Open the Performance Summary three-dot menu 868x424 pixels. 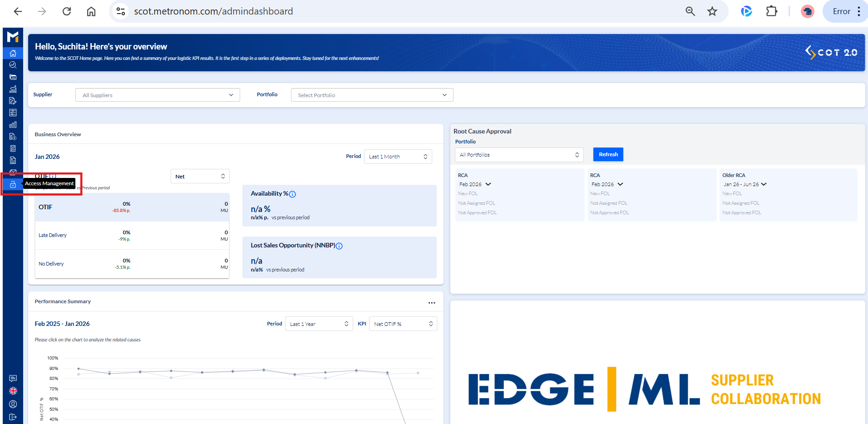point(432,303)
